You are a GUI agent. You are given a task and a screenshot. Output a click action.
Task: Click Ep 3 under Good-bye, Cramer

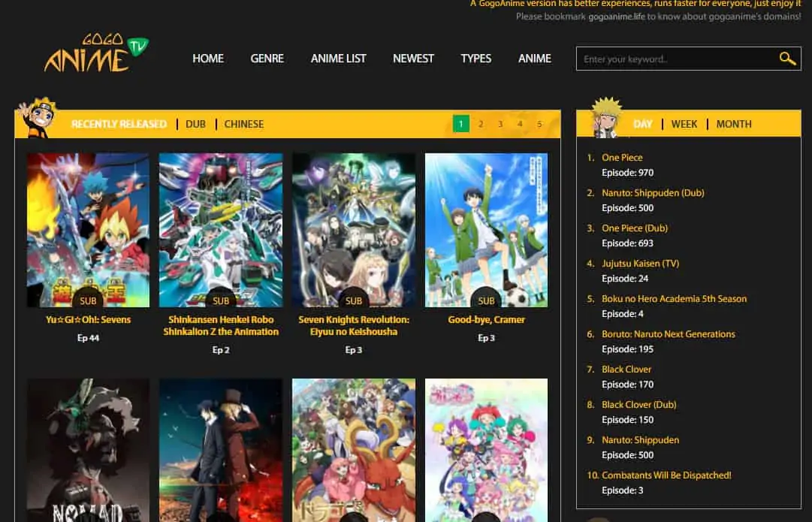(x=486, y=338)
